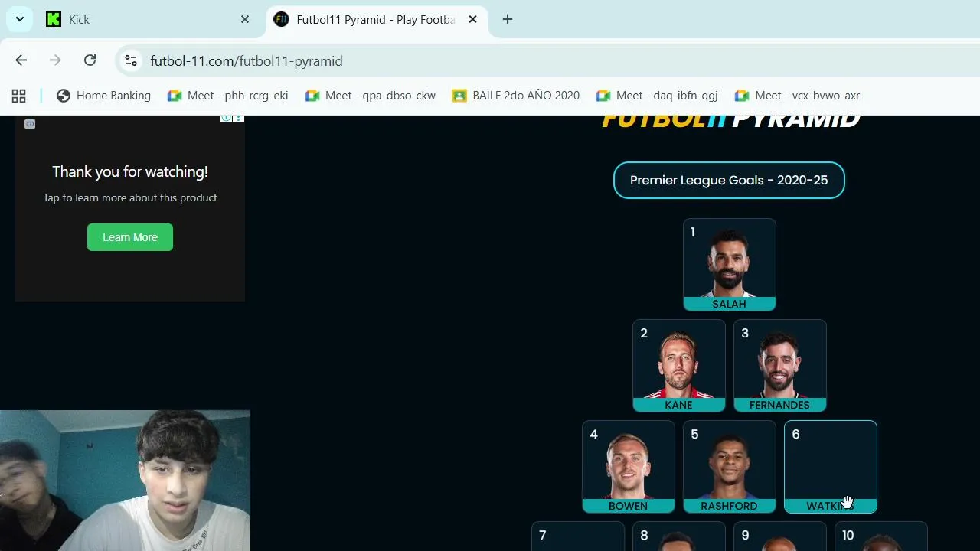Screen dimensions: 980x551
Task: Open Meet - daq-ibfn-qgj bookmark
Action: point(657,96)
